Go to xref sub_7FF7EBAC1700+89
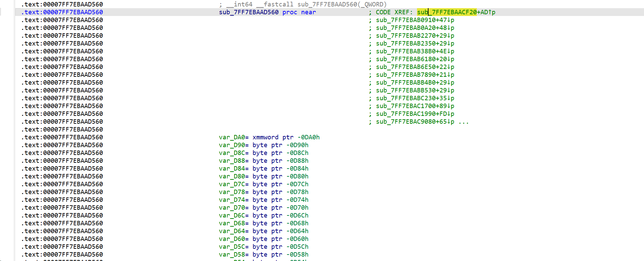The height and width of the screenshot is (261, 644). point(415,106)
